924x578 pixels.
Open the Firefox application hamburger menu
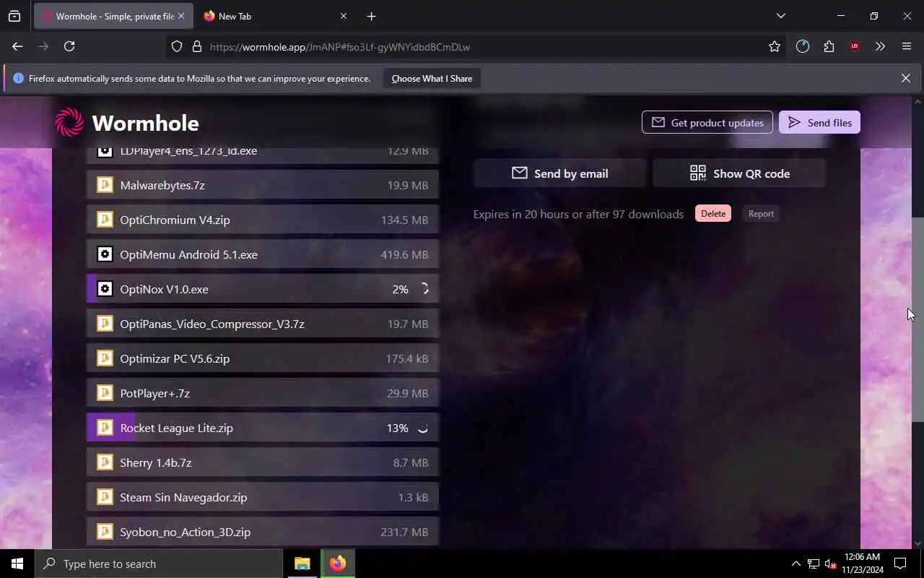tap(907, 46)
